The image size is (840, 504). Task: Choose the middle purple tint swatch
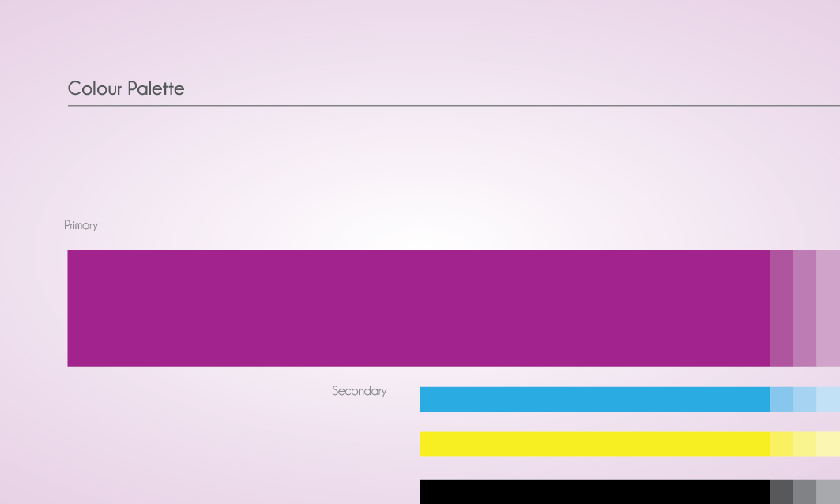(804, 308)
